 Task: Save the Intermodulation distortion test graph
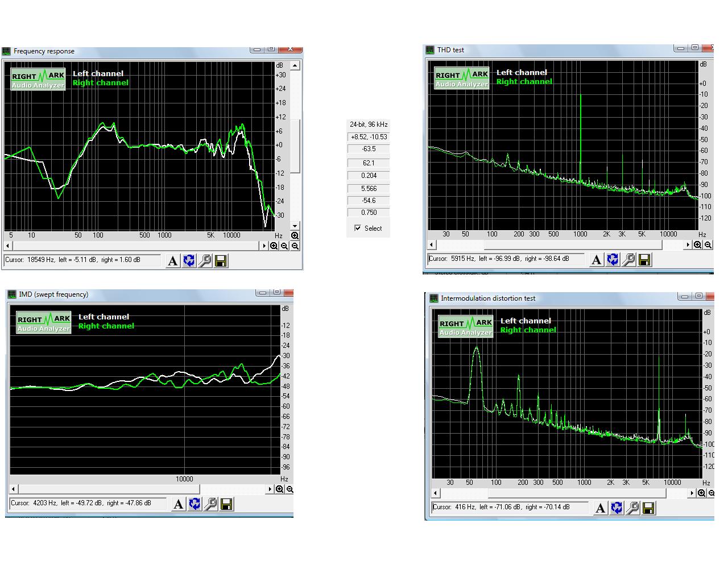pyautogui.click(x=648, y=508)
